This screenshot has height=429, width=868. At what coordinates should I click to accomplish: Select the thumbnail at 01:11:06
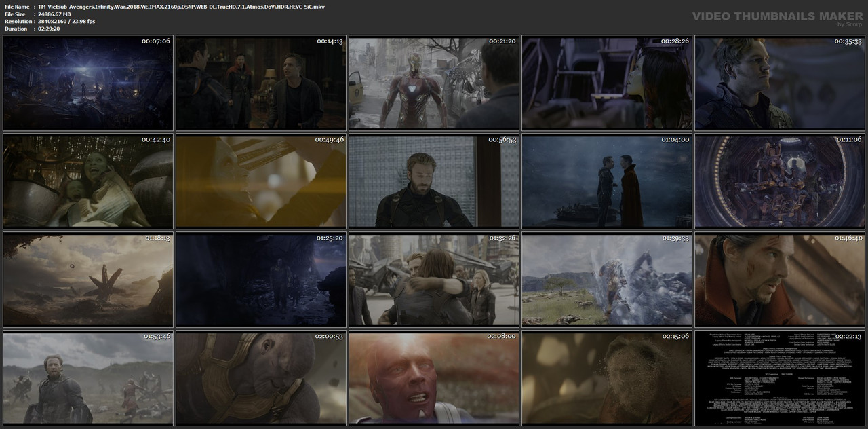(780, 181)
